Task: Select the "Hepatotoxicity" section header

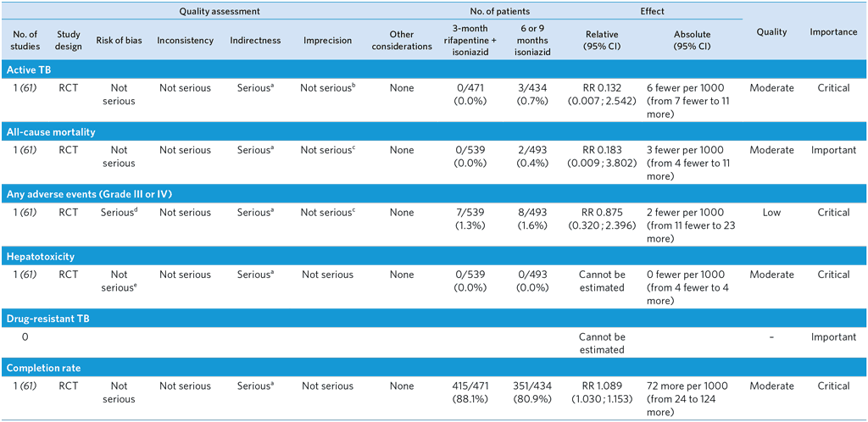Action: [x=42, y=257]
